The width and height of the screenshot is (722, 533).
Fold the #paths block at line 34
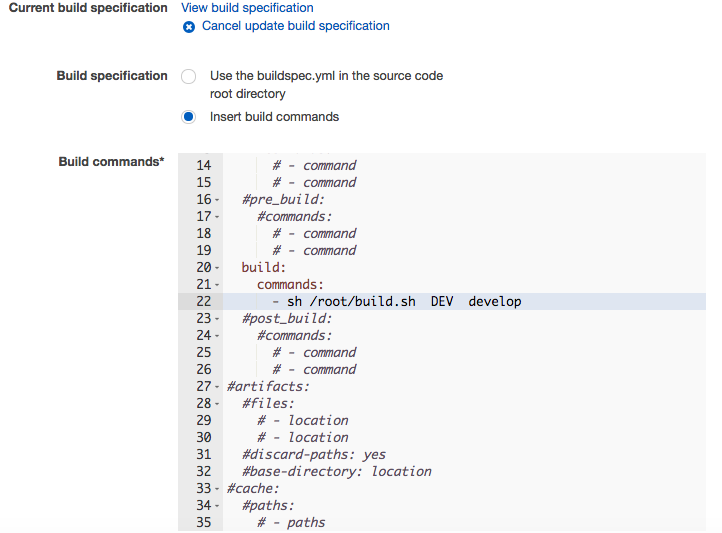tap(216, 506)
